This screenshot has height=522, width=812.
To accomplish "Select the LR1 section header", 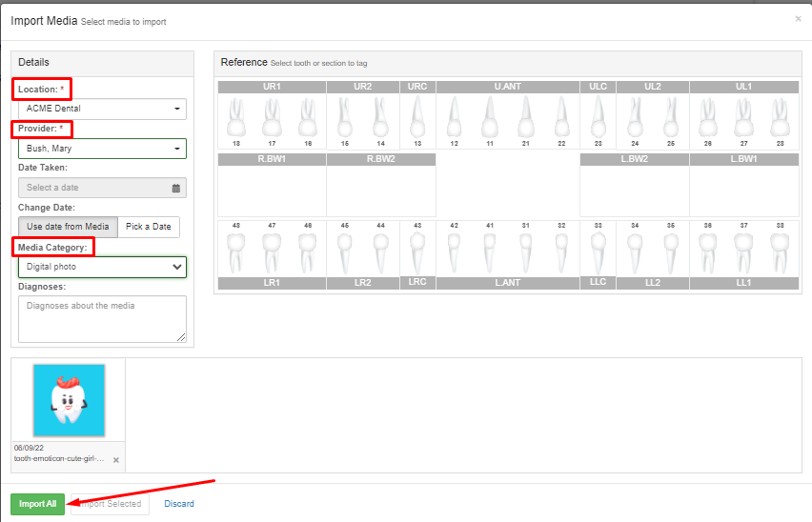I will 272,283.
